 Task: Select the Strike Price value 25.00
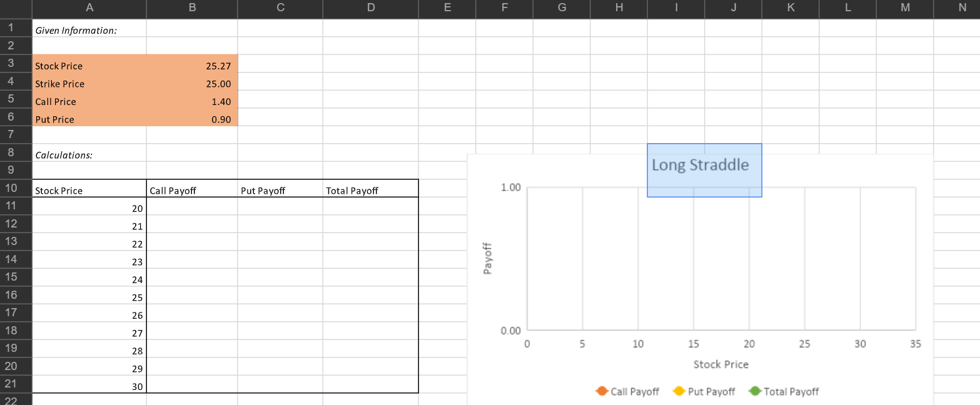(219, 84)
